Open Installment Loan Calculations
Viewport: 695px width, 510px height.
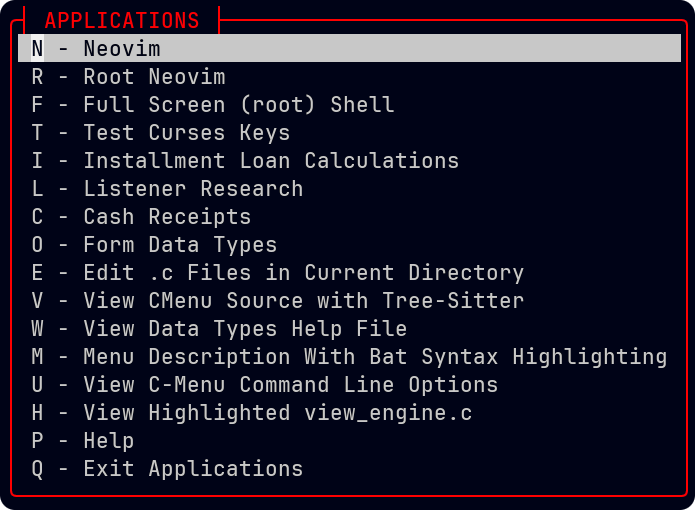pos(270,161)
